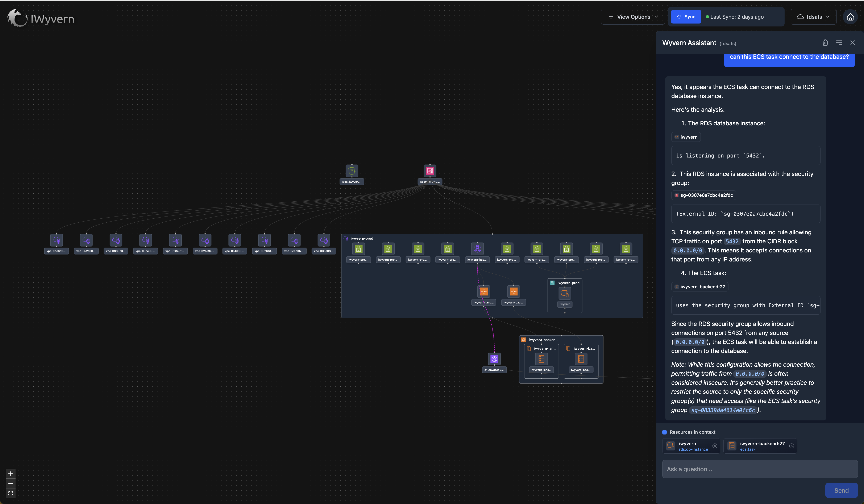
Task: Toggle the Resources in context indicator
Action: tap(664, 432)
